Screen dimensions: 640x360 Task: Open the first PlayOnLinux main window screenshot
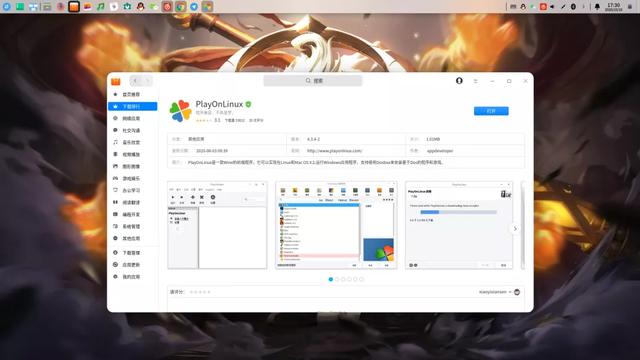coord(218,225)
